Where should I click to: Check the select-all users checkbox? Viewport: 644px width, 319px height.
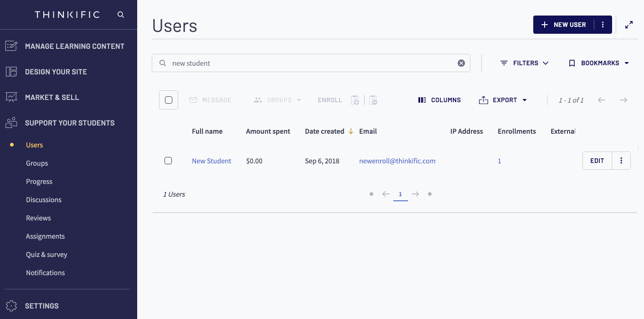pyautogui.click(x=168, y=99)
